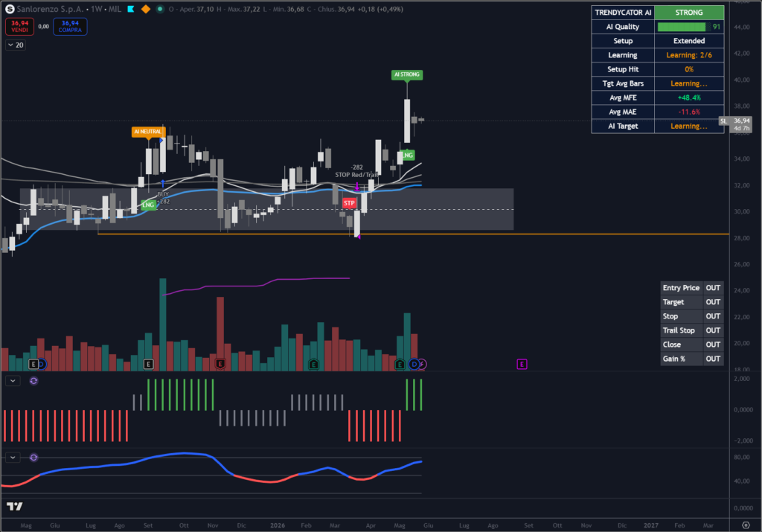Click the cyan flag icon beside MIL
Image resolution: width=762 pixels, height=532 pixels.
click(131, 9)
